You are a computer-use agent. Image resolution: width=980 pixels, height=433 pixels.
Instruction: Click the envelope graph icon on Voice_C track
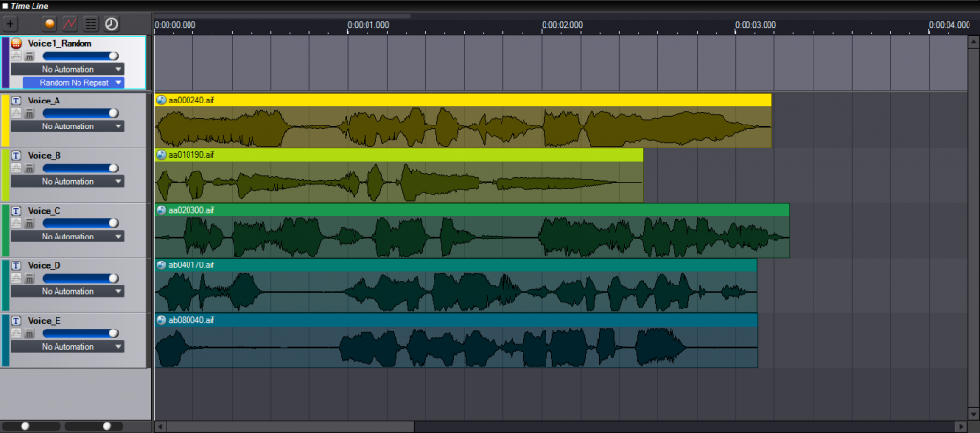coord(17,223)
